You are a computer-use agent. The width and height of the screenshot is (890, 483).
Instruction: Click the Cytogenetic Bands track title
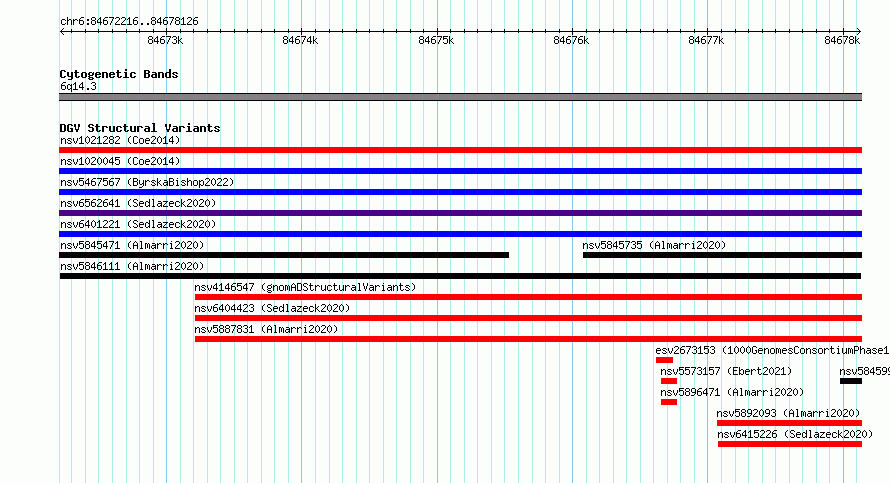[x=119, y=74]
